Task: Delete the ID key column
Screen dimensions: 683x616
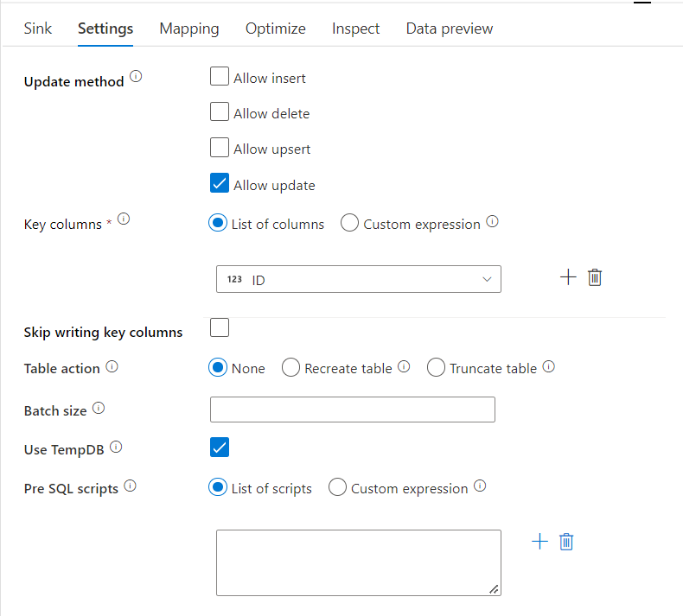Action: (x=595, y=277)
